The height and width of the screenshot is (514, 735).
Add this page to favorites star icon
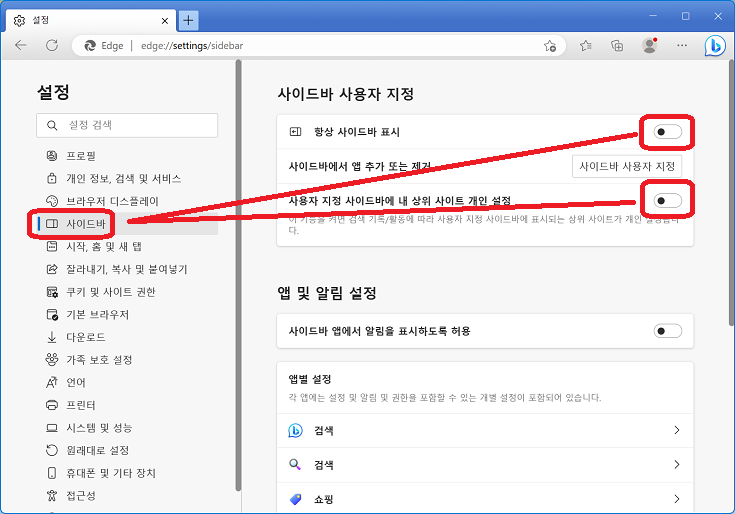(550, 46)
